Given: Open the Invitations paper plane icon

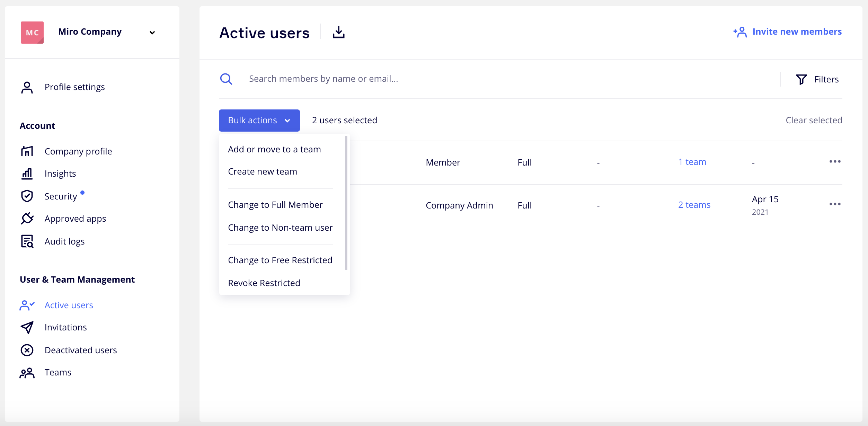Looking at the screenshot, I should (x=27, y=327).
